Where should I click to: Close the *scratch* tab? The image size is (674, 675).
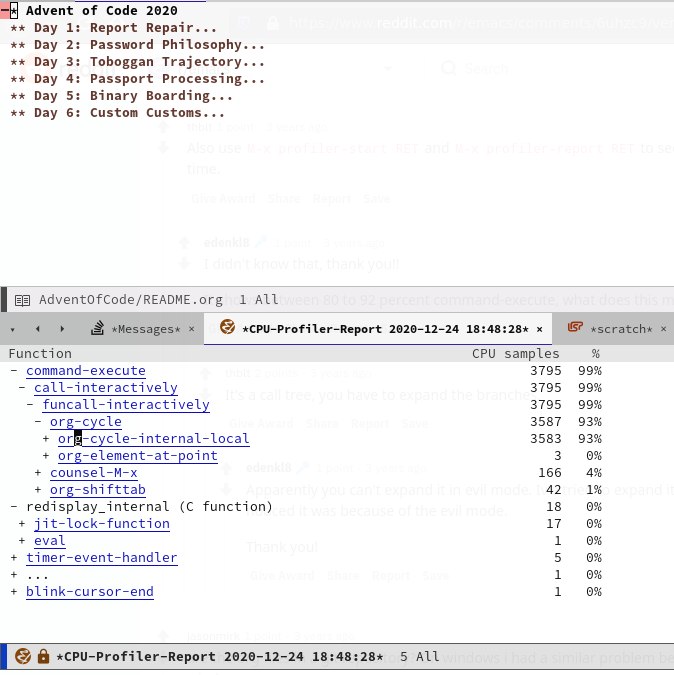coord(663,329)
